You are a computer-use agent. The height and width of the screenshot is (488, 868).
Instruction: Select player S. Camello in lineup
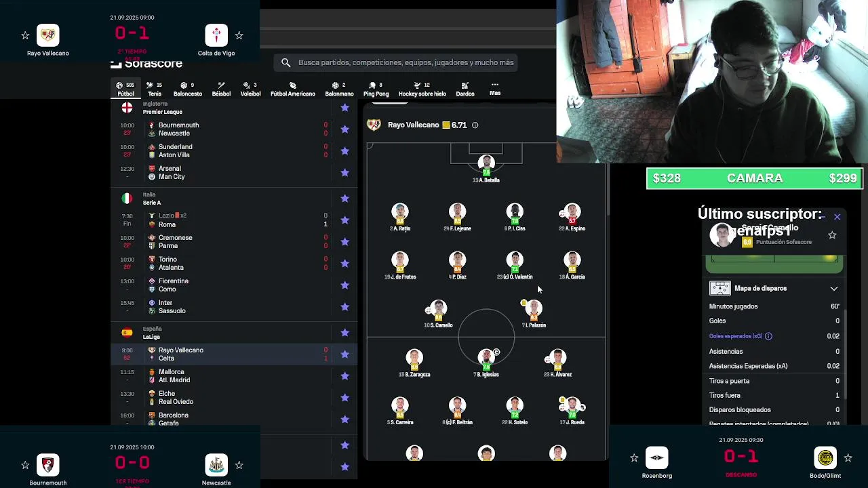click(438, 314)
